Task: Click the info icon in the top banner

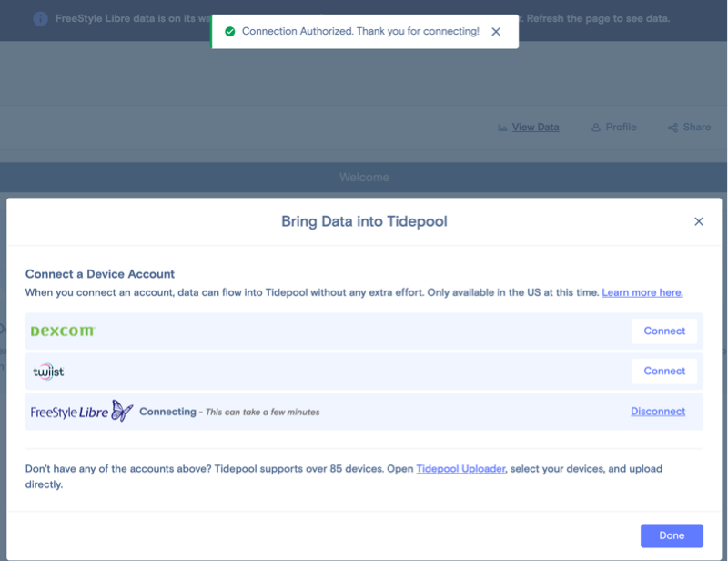Action: tap(40, 18)
